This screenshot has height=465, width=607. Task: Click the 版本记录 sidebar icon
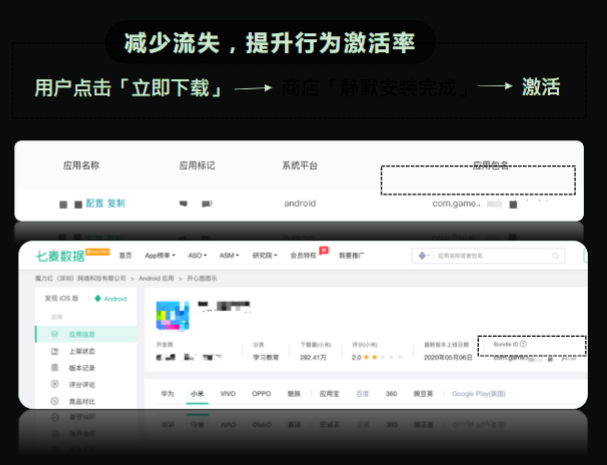[55, 367]
